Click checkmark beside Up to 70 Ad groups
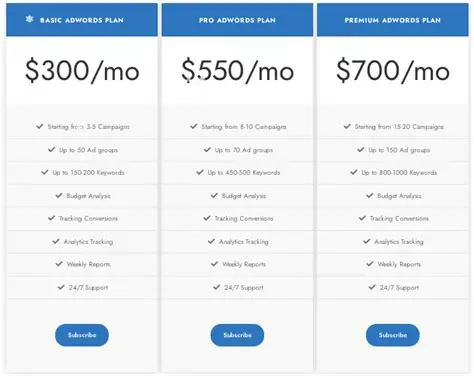Screen dimensions: 474x376 (x=207, y=149)
